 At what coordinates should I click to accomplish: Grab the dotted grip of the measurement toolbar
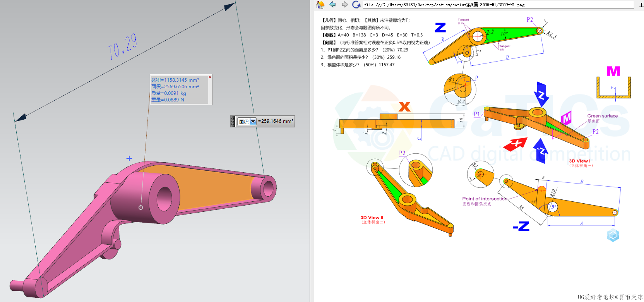[x=233, y=121]
